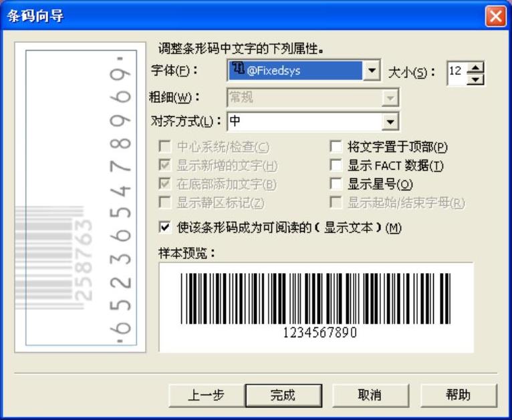The image size is (512, 420).
Task: Uncheck 使该条形码成为可阅读的 checkbox
Action: click(x=165, y=227)
